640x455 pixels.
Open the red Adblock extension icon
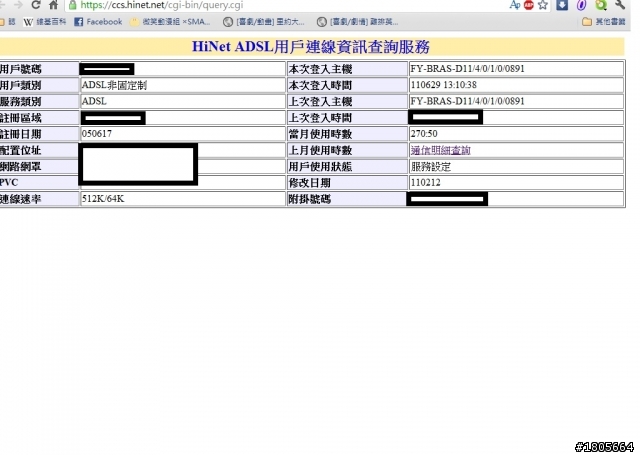coord(529,5)
